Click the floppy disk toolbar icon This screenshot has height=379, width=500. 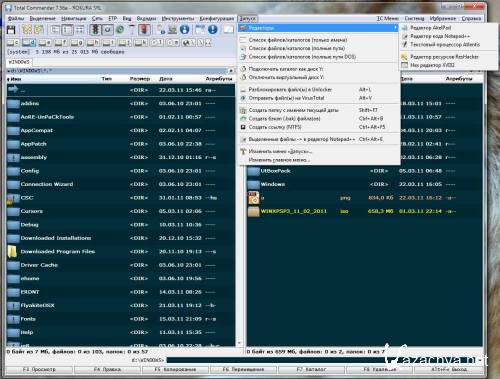[x=11, y=30]
